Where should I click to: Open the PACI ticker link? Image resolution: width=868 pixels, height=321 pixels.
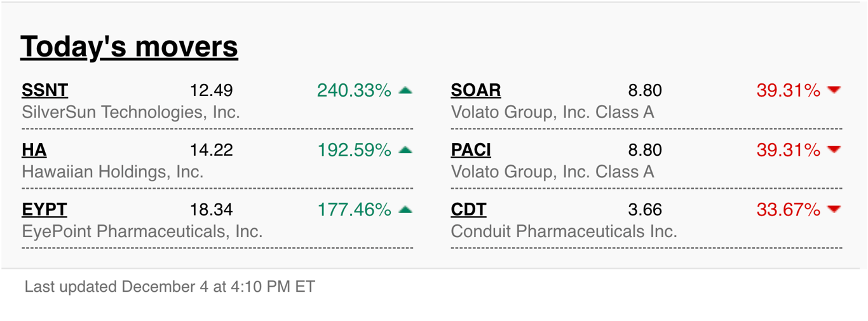(471, 150)
